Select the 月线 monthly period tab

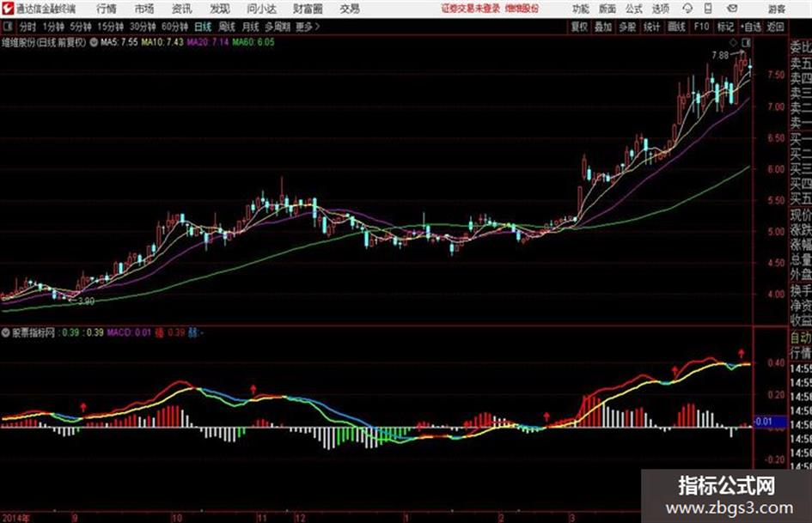point(250,27)
